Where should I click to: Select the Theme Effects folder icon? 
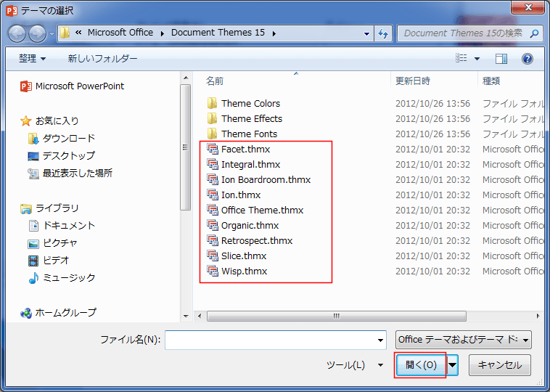tap(212, 118)
